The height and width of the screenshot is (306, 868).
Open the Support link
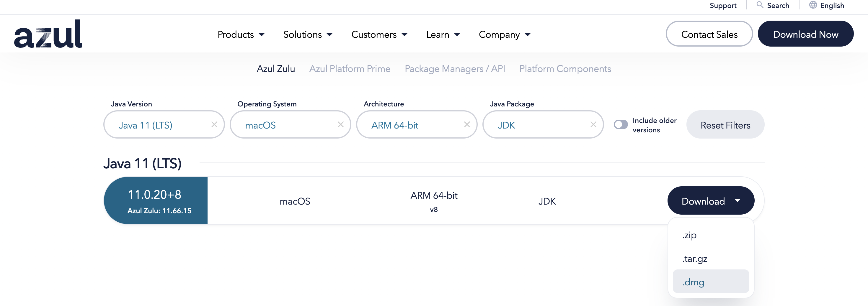coord(723,5)
